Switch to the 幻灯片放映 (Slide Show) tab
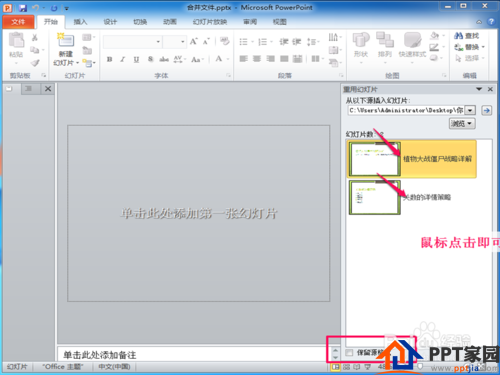500x375 pixels. point(210,22)
